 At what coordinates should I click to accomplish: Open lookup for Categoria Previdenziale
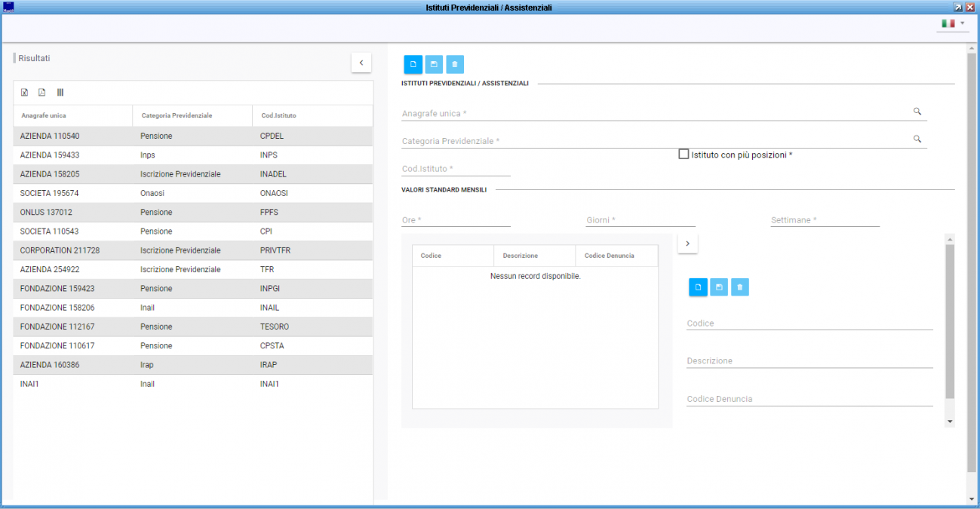click(917, 140)
